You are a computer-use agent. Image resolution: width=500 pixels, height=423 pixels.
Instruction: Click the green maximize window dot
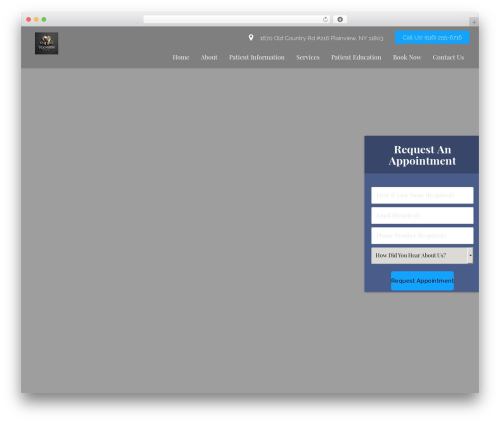[44, 20]
